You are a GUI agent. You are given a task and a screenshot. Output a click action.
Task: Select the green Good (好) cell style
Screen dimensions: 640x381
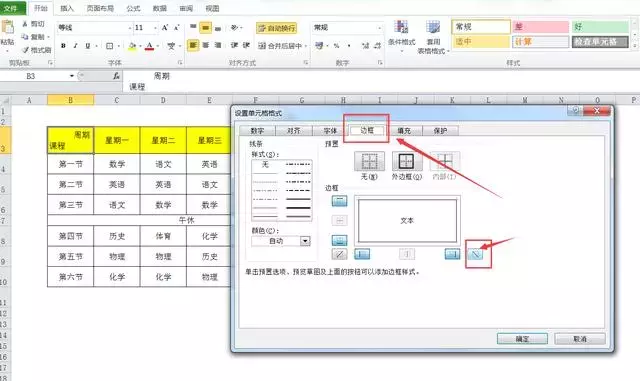(x=600, y=27)
